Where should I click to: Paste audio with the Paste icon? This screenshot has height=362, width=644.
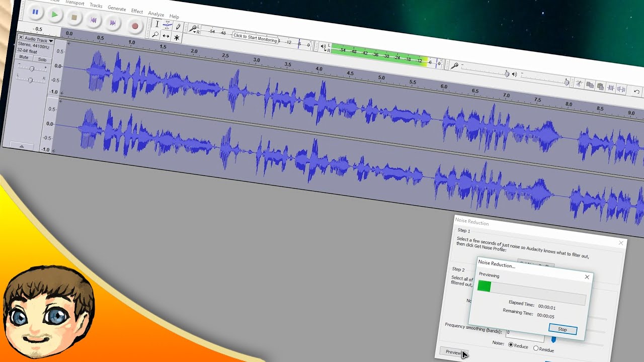600,86
